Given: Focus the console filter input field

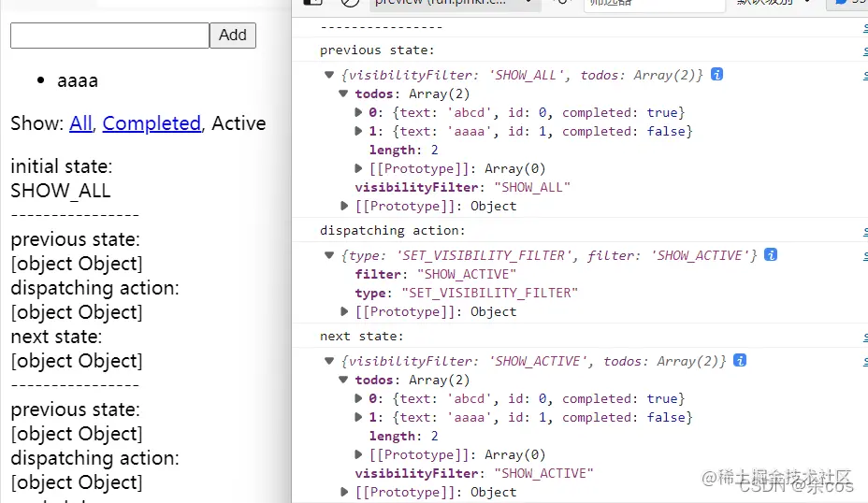Looking at the screenshot, I should pyautogui.click(x=655, y=4).
